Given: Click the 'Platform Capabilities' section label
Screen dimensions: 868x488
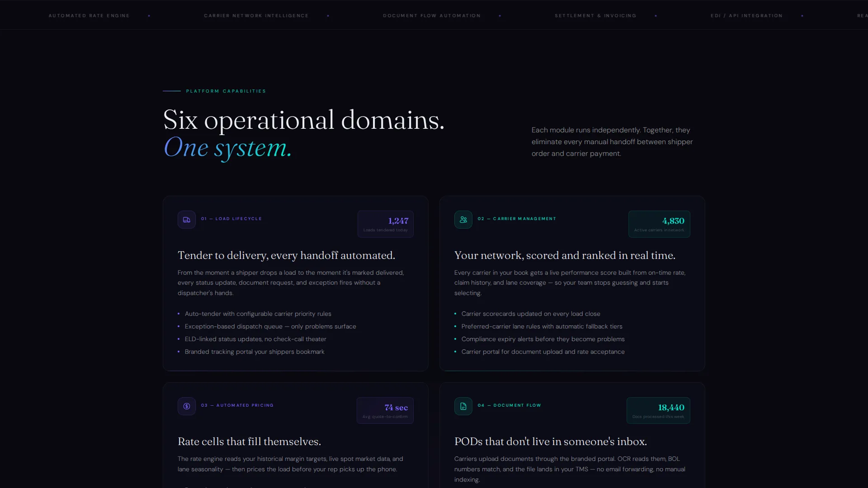Looking at the screenshot, I should click(226, 91).
